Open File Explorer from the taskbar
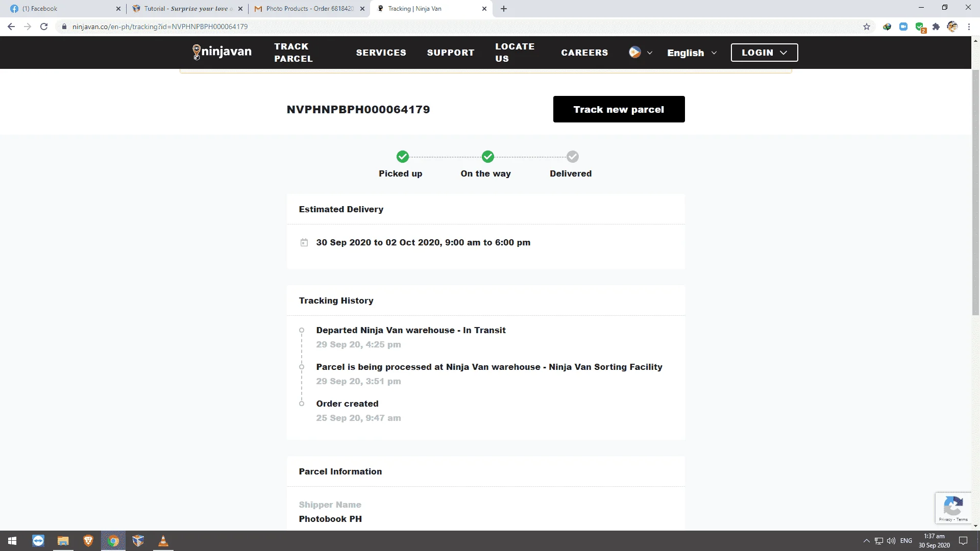This screenshot has height=551, width=980. [x=63, y=541]
